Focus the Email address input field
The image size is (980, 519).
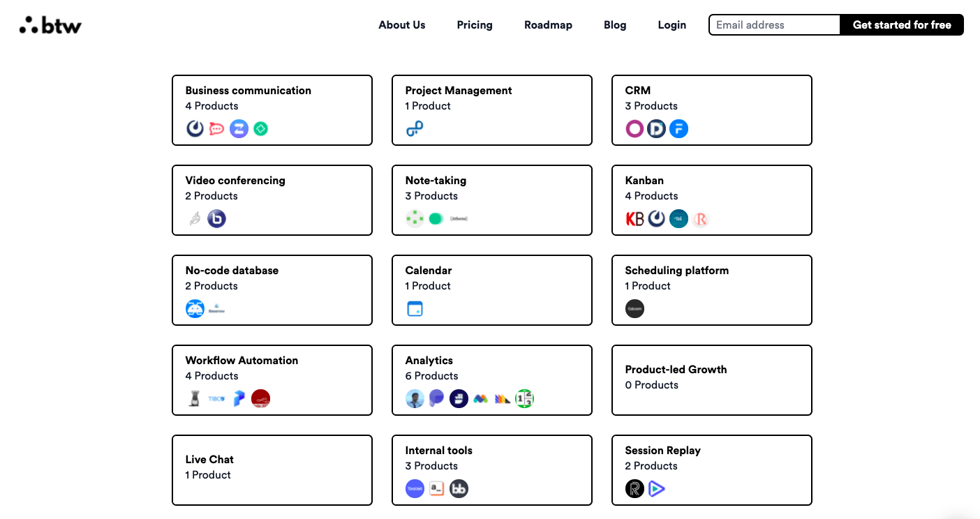774,25
